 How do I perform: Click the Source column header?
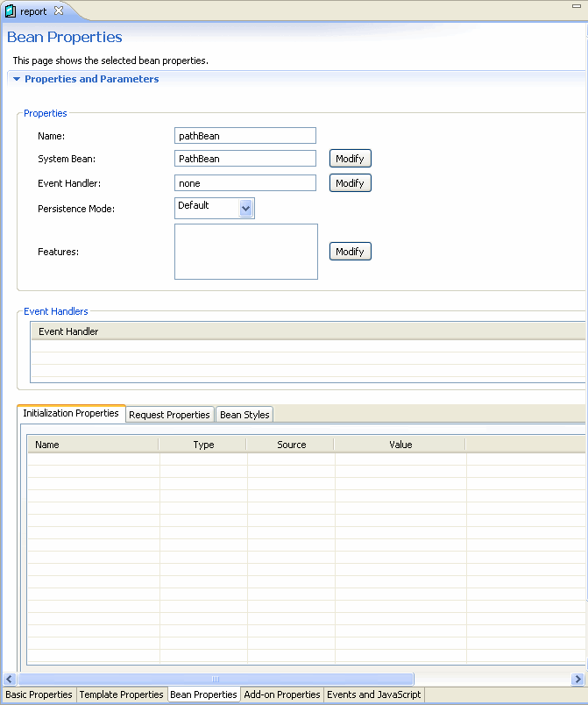pos(291,445)
